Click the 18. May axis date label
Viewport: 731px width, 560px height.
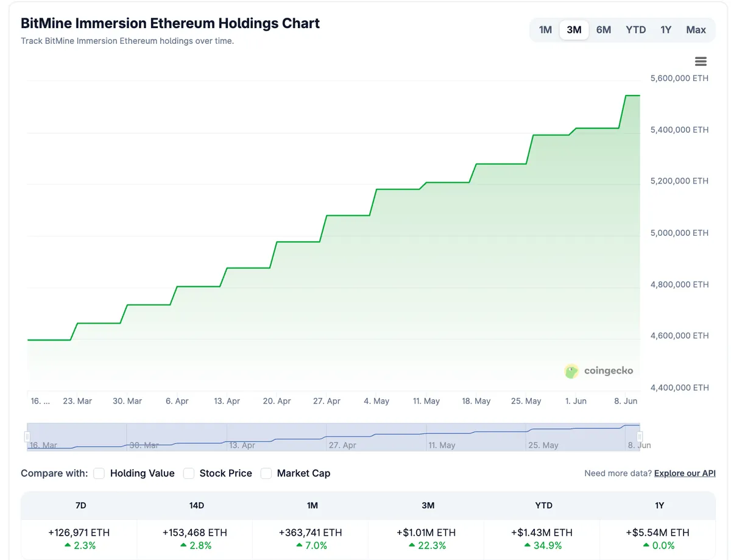(x=476, y=401)
